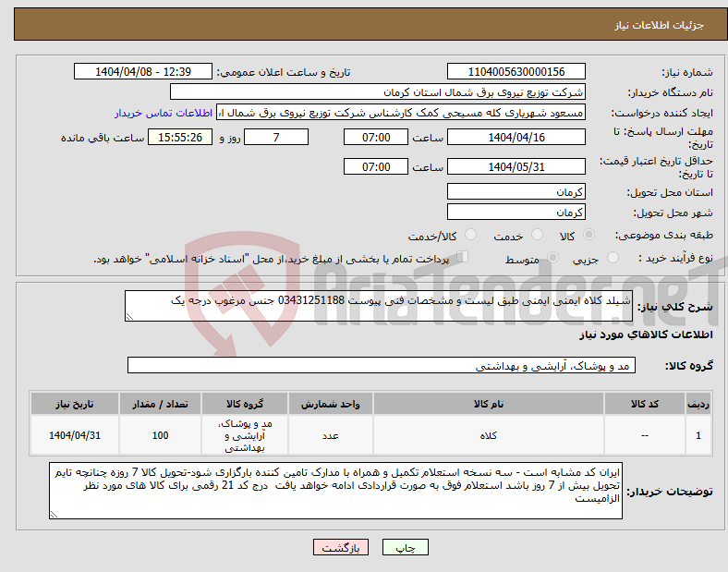Click the remaining time field 15:55:26

pyautogui.click(x=180, y=137)
